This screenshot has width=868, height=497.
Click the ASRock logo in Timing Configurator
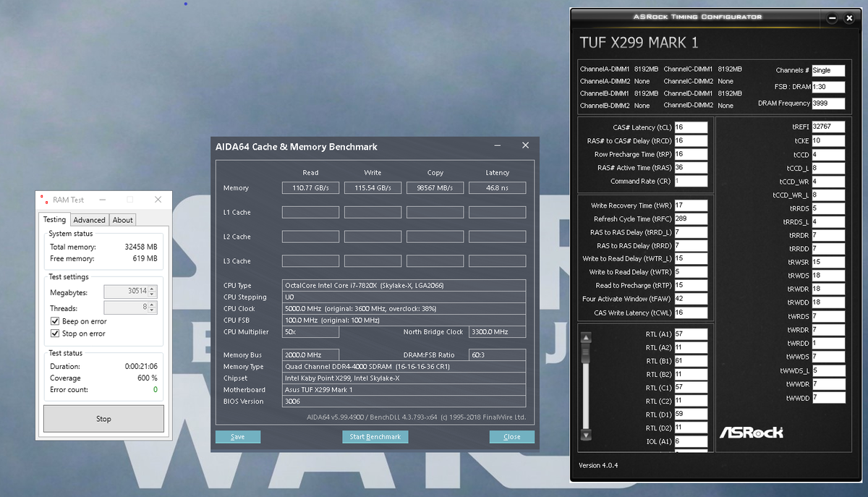point(751,432)
